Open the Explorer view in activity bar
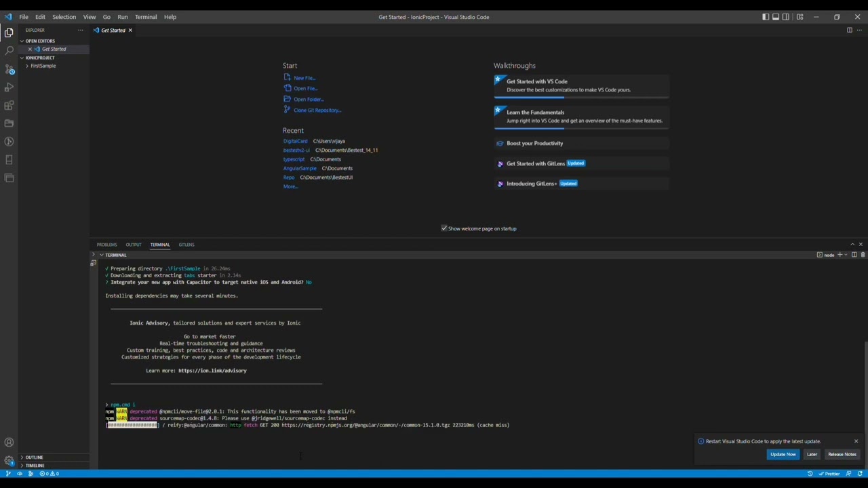Screen dimensions: 868x488 [x=9, y=32]
